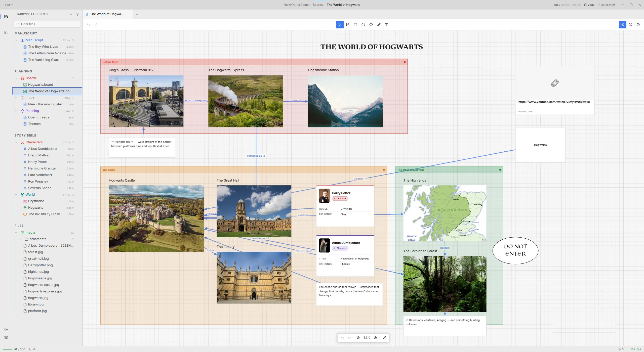Click fit-to-screen expand icon
Screen dimensions: 644x352
(x=384, y=338)
